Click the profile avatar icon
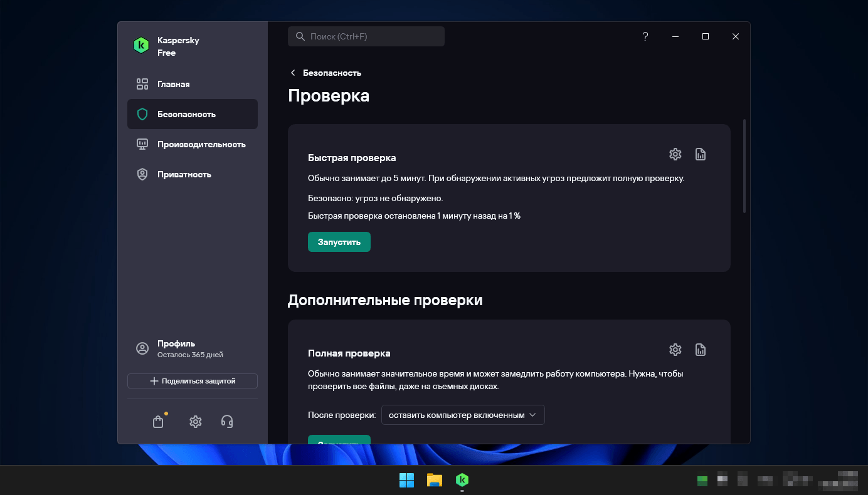 click(x=142, y=348)
